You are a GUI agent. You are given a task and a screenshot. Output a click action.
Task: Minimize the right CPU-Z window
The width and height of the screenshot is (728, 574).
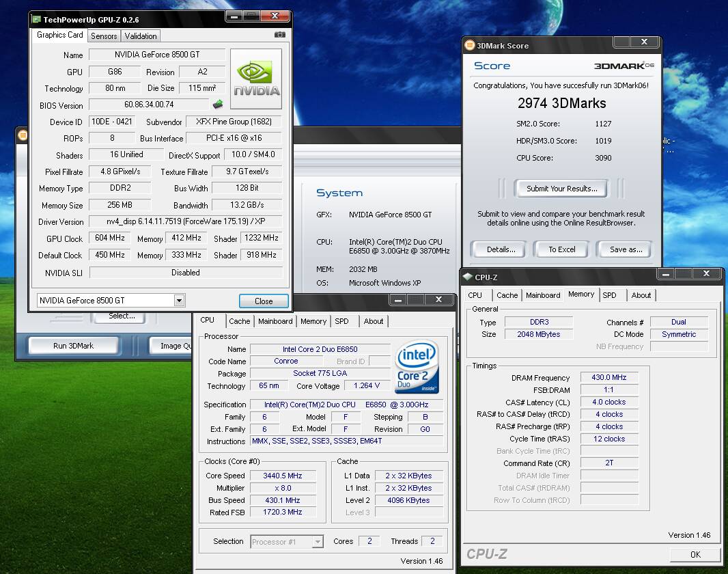[x=665, y=274]
